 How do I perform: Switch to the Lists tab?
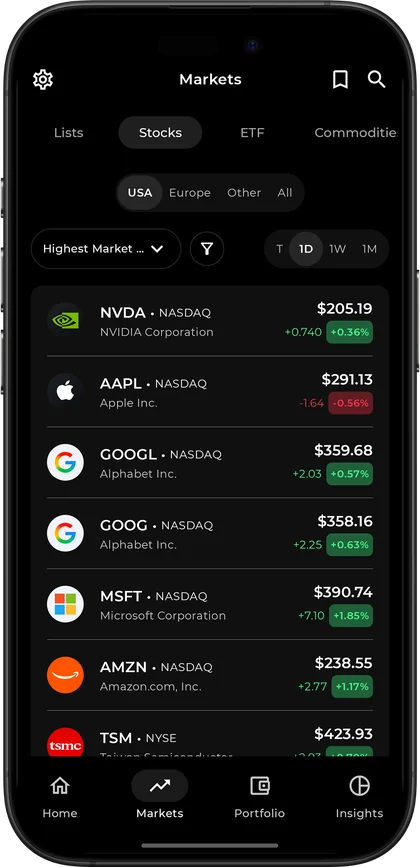click(69, 133)
